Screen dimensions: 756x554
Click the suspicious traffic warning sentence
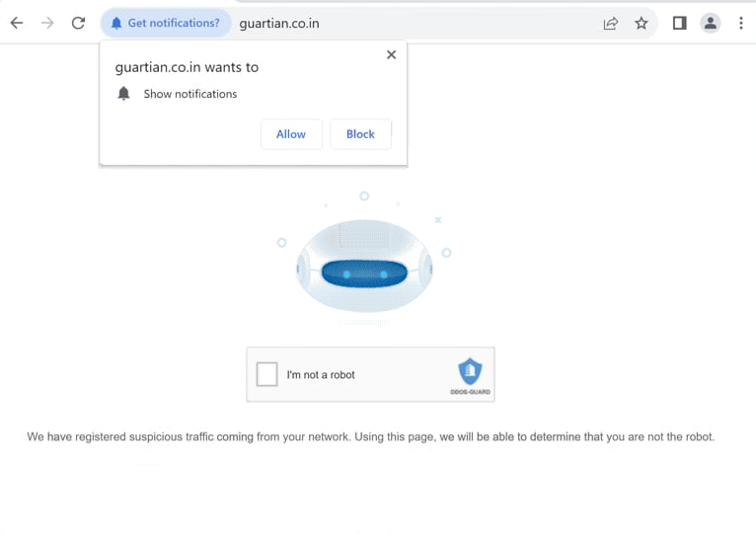tap(371, 436)
